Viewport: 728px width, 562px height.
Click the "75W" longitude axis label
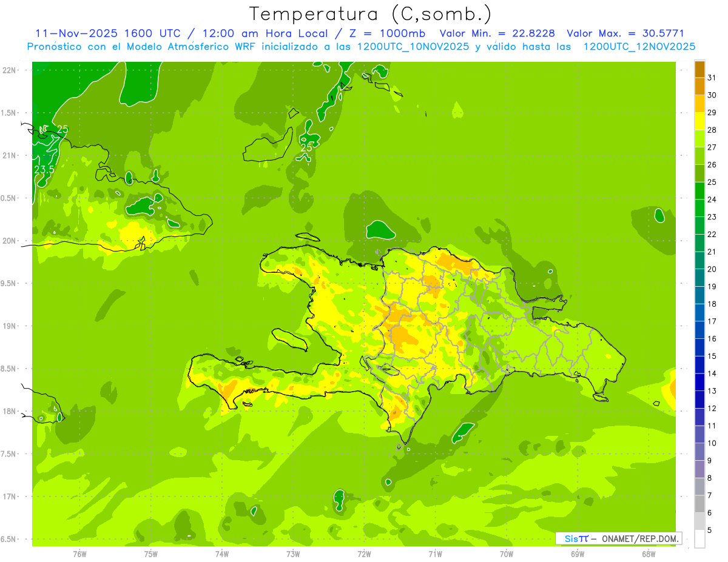pos(151,554)
